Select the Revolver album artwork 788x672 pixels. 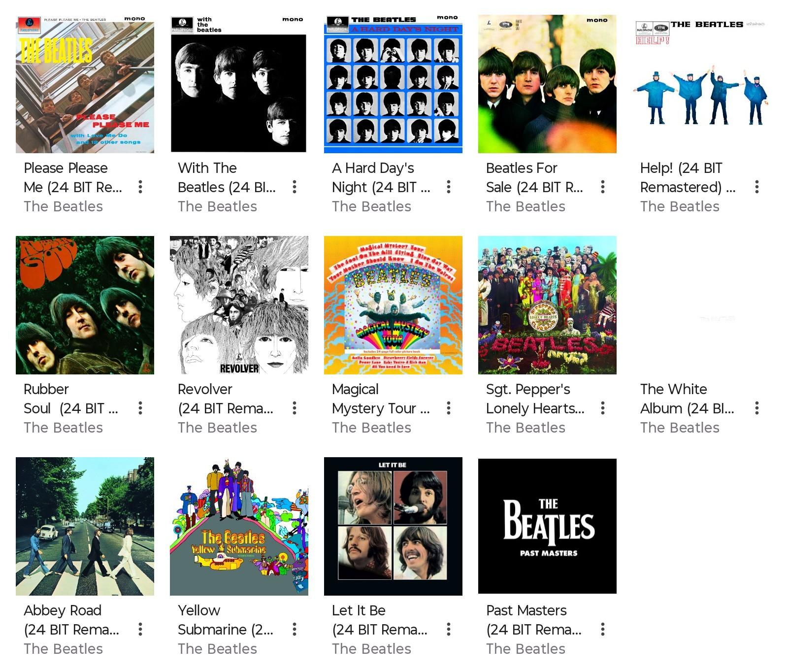pyautogui.click(x=239, y=305)
